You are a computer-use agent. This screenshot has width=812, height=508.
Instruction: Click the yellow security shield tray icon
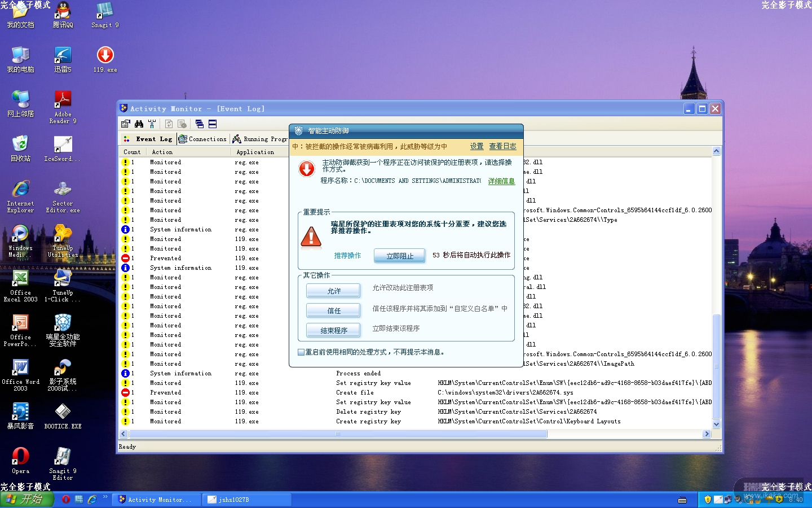(x=708, y=500)
